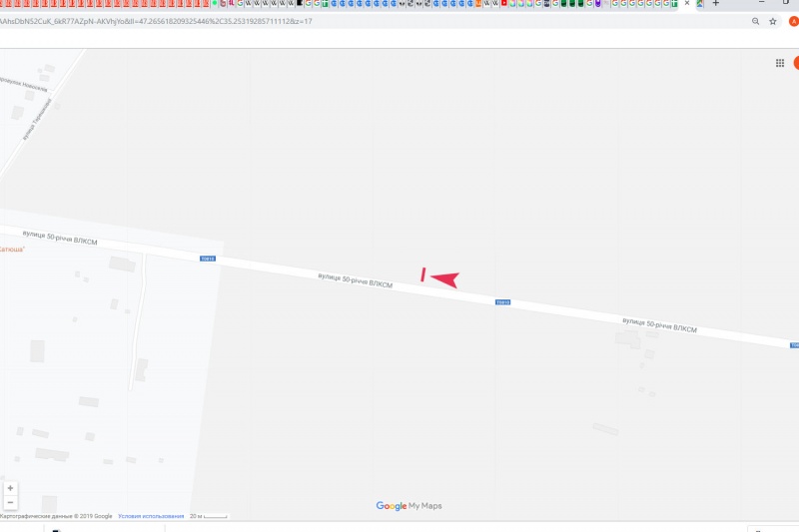Open a new browser tab
Image resolution: width=799 pixels, height=532 pixels.
pos(715,4)
